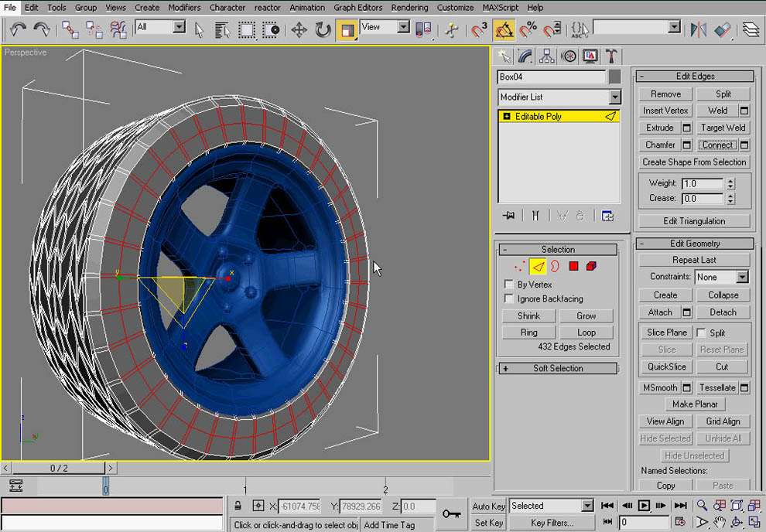Click the Box04 object color swatch
The width and height of the screenshot is (766, 532).
tap(615, 77)
